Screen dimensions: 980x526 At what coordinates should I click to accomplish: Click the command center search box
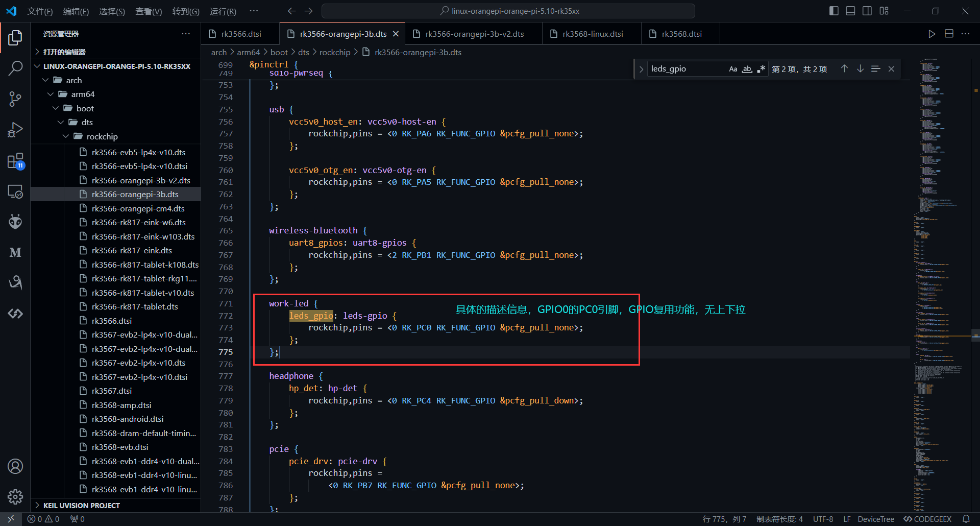pos(508,11)
